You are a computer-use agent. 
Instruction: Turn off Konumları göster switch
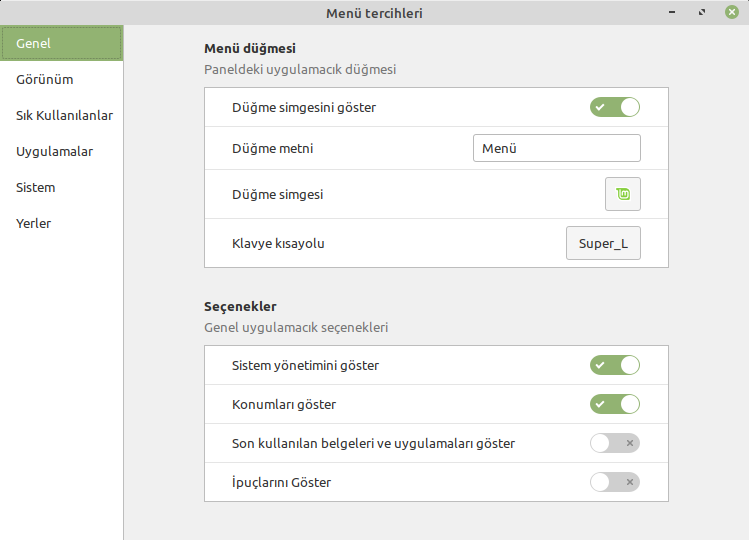(x=615, y=404)
